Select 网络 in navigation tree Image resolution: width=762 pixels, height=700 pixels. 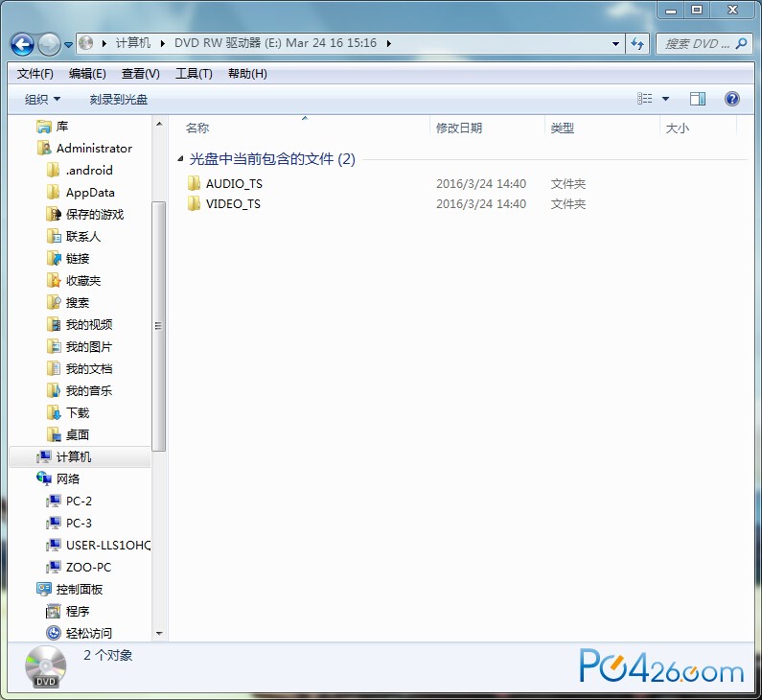click(58, 478)
